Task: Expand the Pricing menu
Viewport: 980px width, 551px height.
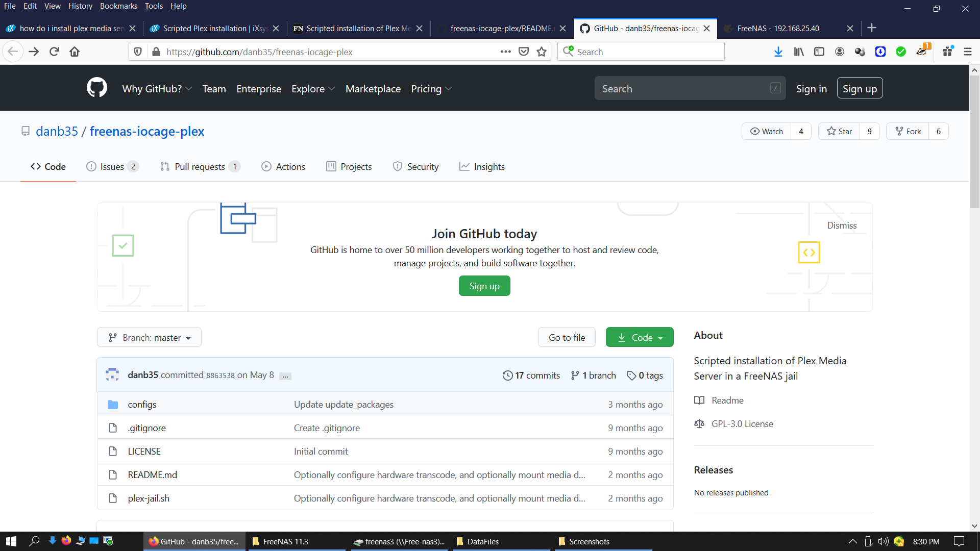Action: point(431,89)
